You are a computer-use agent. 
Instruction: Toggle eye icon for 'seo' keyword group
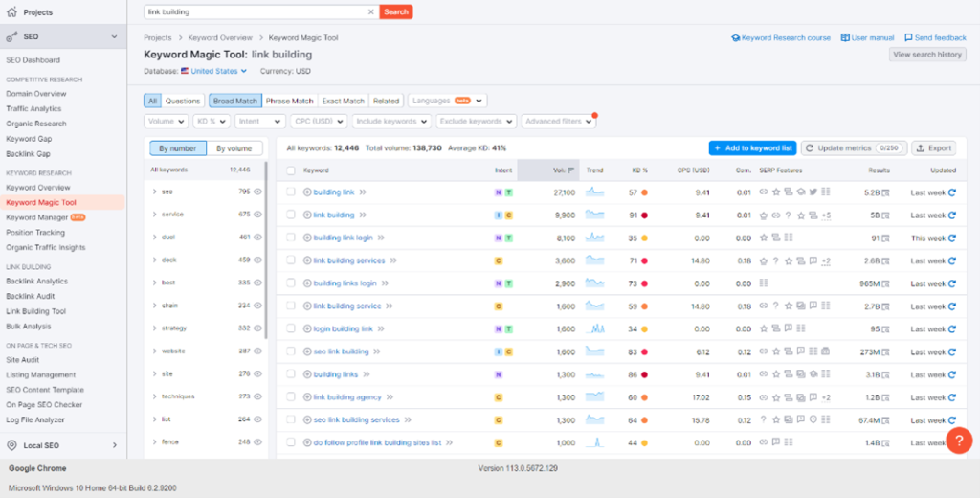click(257, 192)
